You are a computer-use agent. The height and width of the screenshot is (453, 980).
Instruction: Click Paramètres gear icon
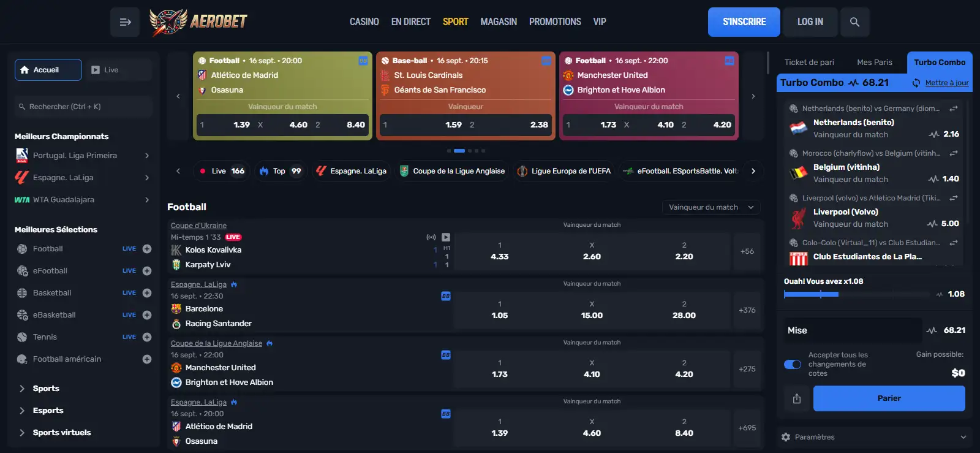pos(786,437)
